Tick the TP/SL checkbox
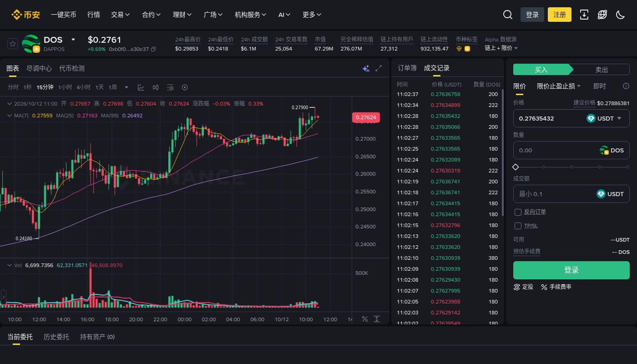The image size is (637, 364). click(518, 226)
